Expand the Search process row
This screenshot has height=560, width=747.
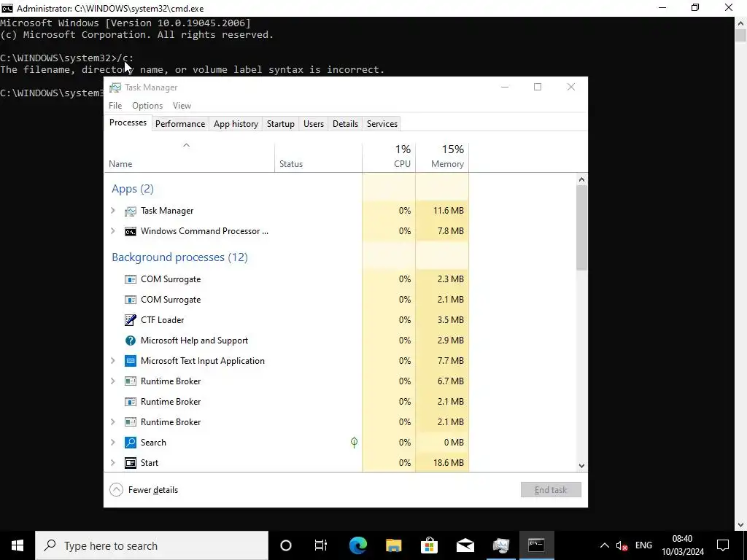(x=113, y=443)
